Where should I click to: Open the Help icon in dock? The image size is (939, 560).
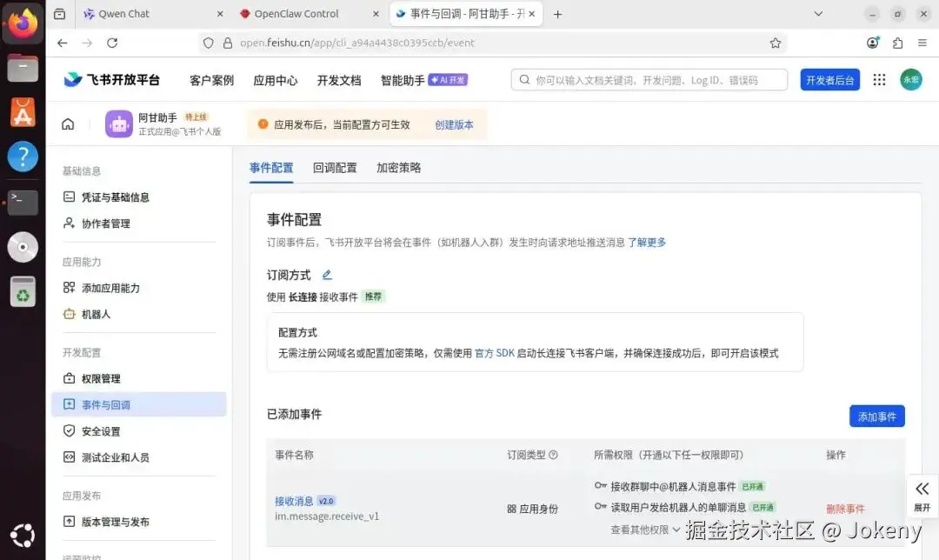pos(23,157)
